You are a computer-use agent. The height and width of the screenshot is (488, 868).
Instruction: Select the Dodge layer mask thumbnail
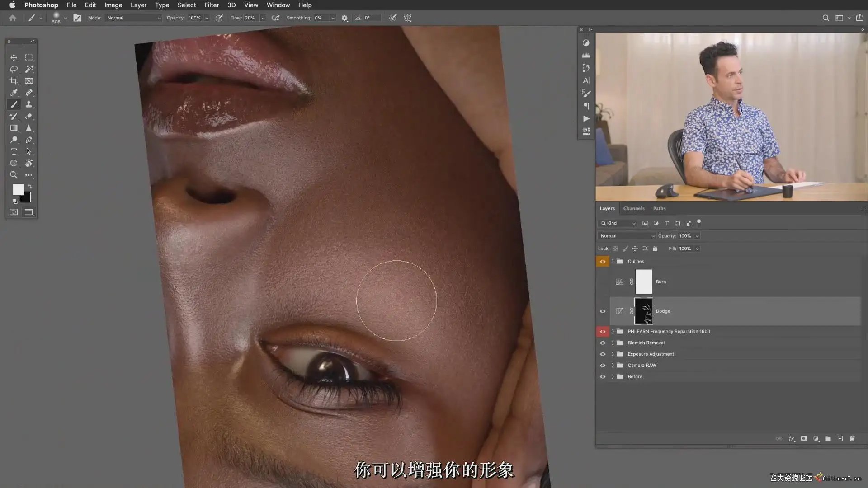point(643,311)
